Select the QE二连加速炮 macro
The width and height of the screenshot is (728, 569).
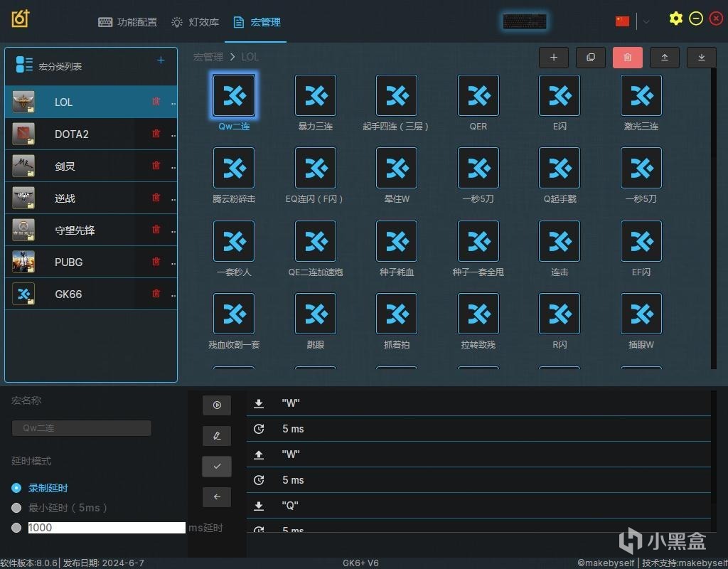click(x=315, y=241)
